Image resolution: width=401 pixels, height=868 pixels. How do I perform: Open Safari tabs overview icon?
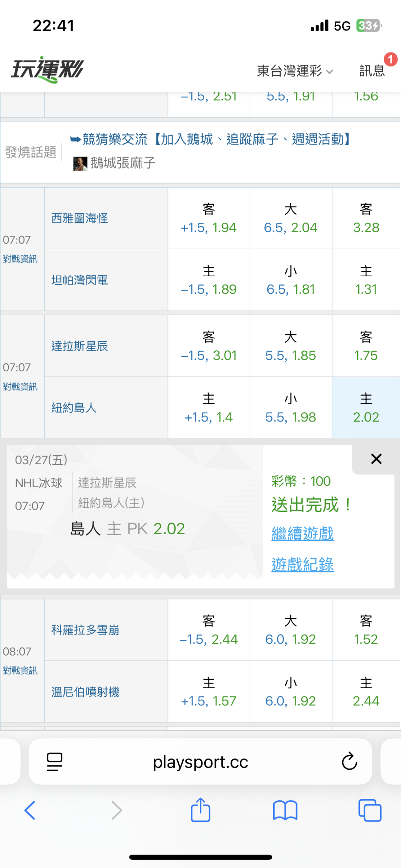[x=370, y=810]
